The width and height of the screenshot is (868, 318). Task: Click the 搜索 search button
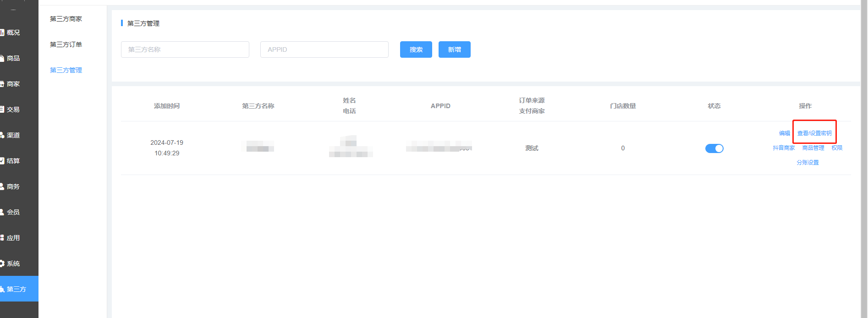point(416,49)
